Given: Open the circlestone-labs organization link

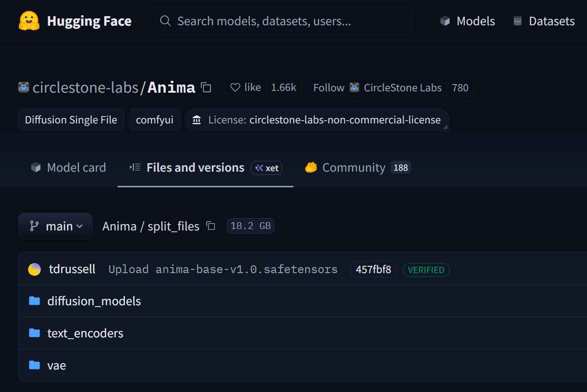Looking at the screenshot, I should (85, 87).
